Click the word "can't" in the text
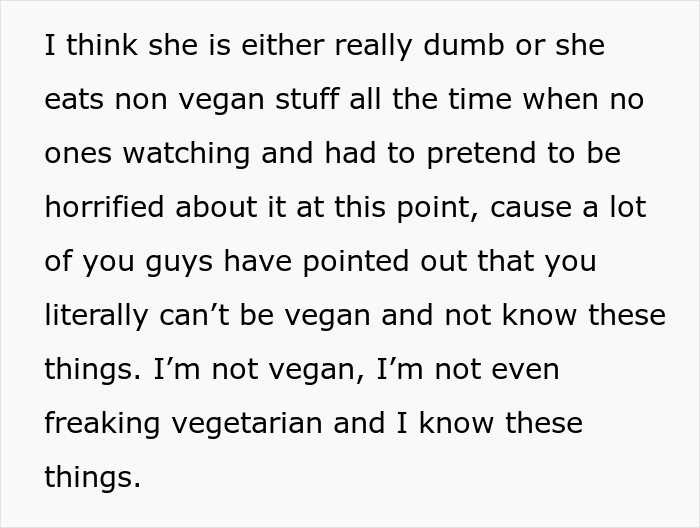700x528 pixels. click(x=194, y=315)
